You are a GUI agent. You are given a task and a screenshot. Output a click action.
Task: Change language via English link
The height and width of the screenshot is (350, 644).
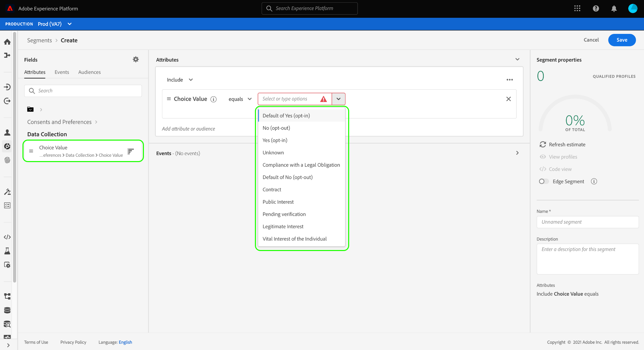(x=125, y=342)
